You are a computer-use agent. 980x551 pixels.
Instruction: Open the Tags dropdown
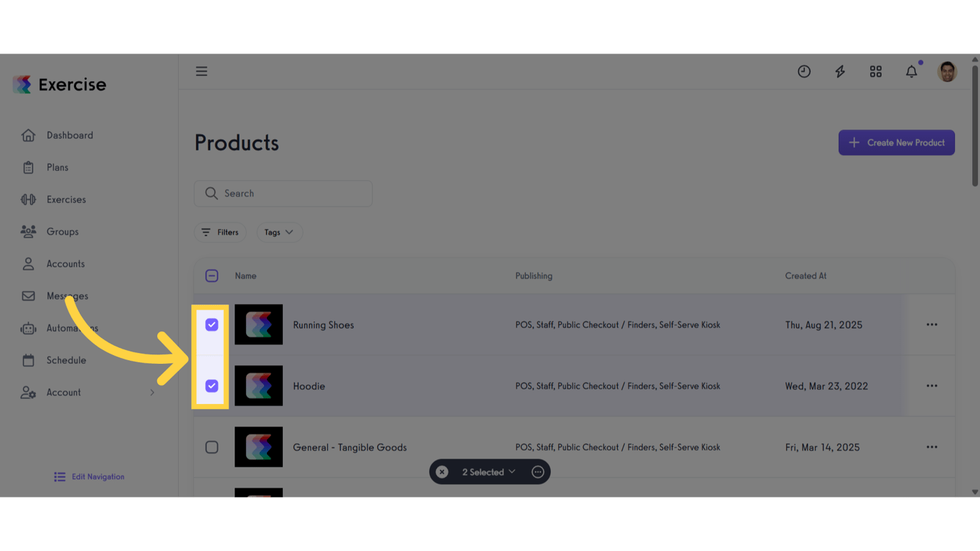click(x=279, y=232)
